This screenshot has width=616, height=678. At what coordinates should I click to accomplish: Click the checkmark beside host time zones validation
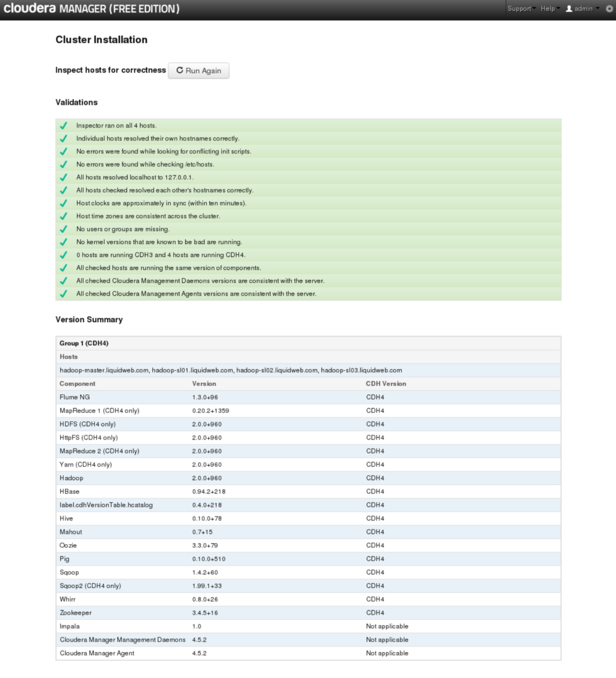63,216
